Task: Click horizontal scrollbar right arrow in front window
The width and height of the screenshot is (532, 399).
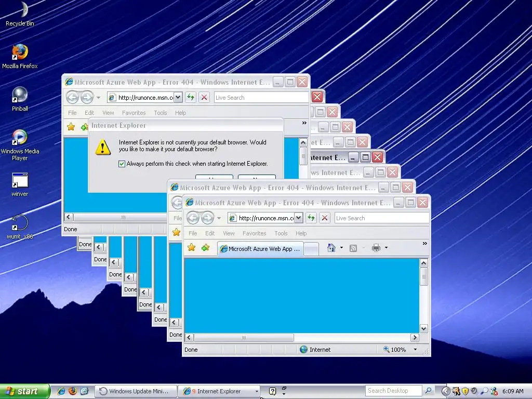Action: pyautogui.click(x=414, y=338)
